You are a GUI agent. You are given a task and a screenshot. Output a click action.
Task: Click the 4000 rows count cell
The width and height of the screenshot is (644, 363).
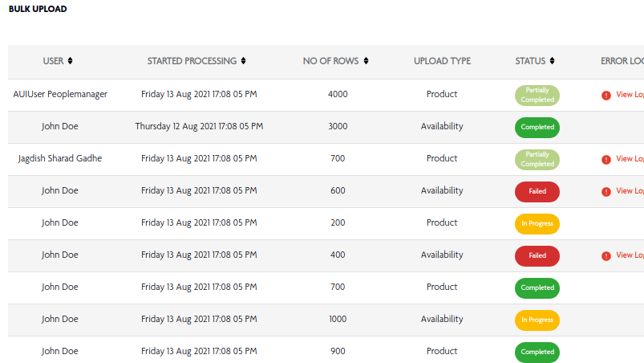point(338,94)
